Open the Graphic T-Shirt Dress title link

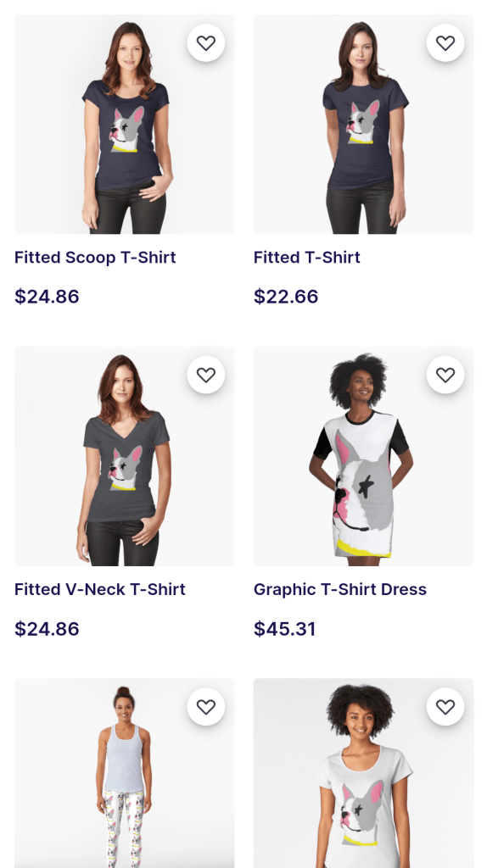click(x=340, y=590)
